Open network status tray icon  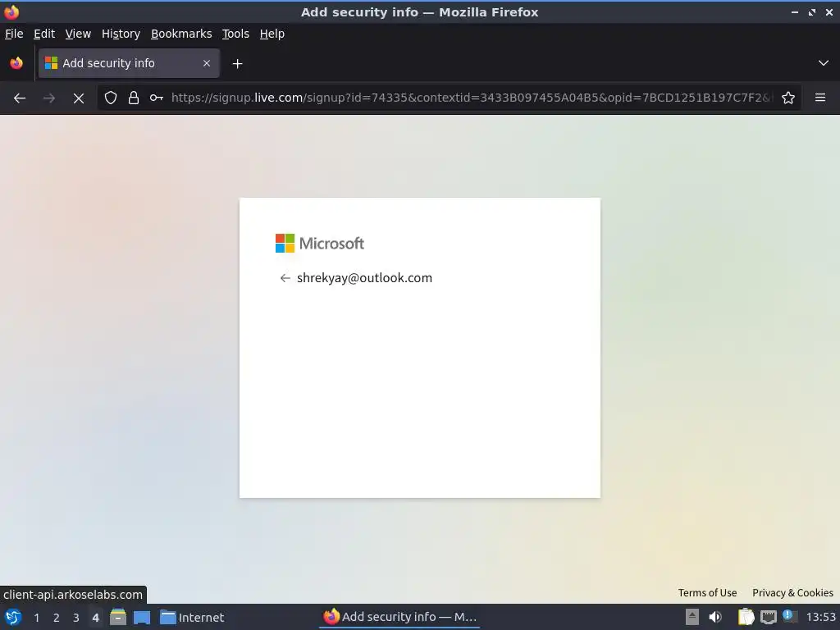pyautogui.click(x=768, y=617)
